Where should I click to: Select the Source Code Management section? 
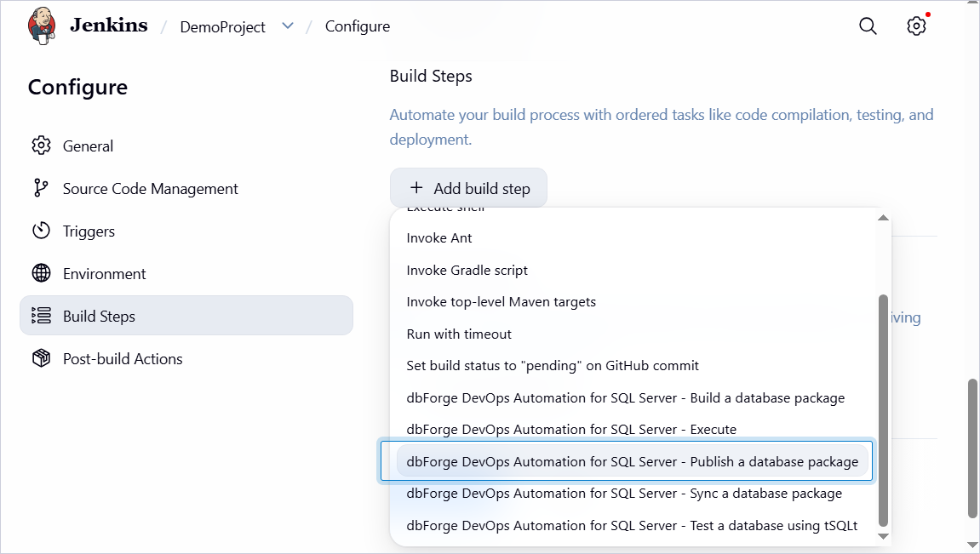[186, 188]
